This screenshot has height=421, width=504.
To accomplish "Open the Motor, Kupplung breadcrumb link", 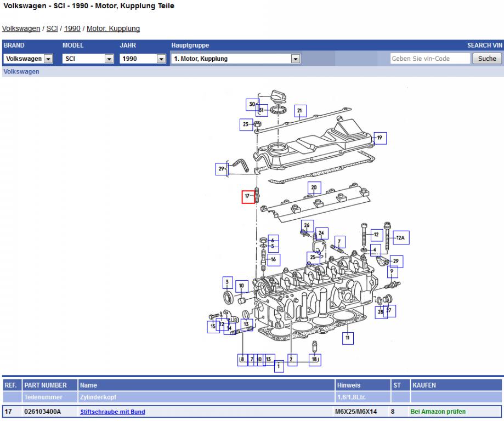I will pos(113,29).
